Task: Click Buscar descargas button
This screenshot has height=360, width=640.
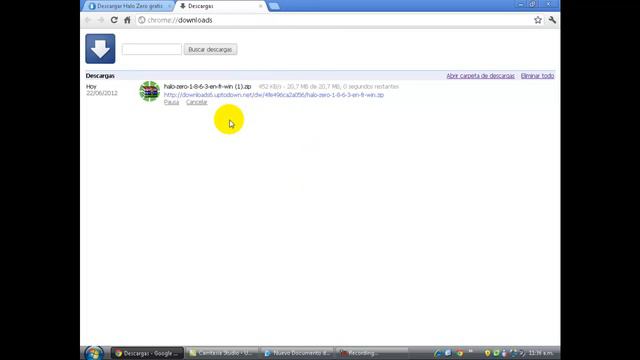Action: click(210, 49)
